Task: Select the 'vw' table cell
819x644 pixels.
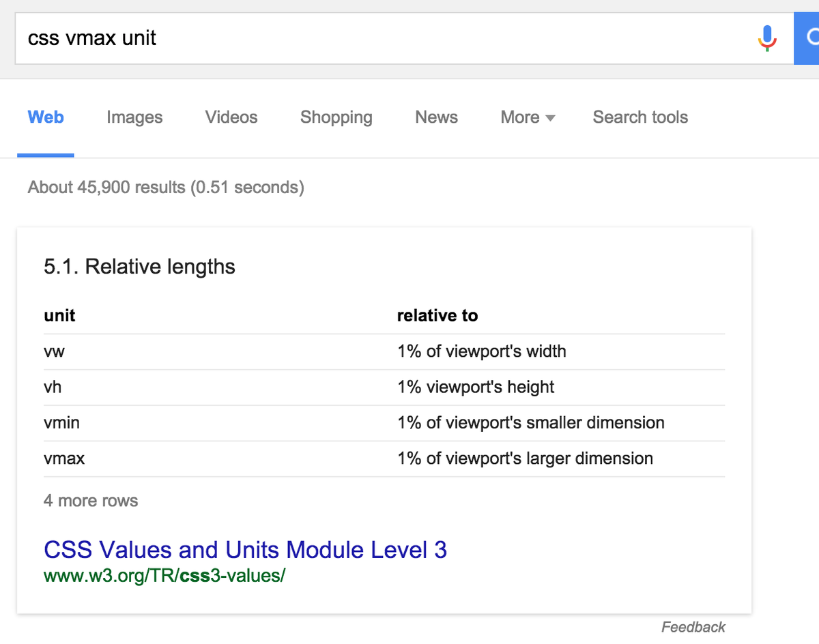Action: click(220, 352)
